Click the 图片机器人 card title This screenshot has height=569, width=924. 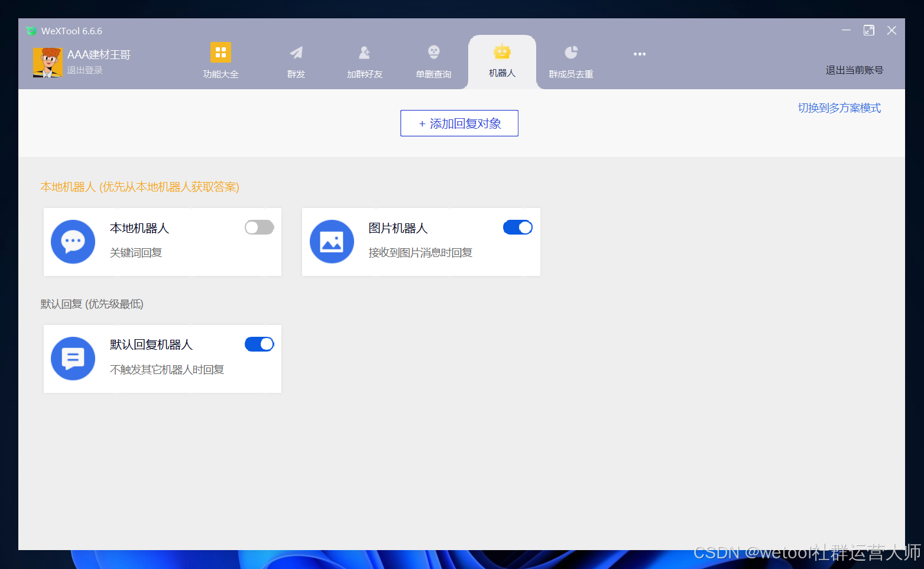[x=398, y=228]
